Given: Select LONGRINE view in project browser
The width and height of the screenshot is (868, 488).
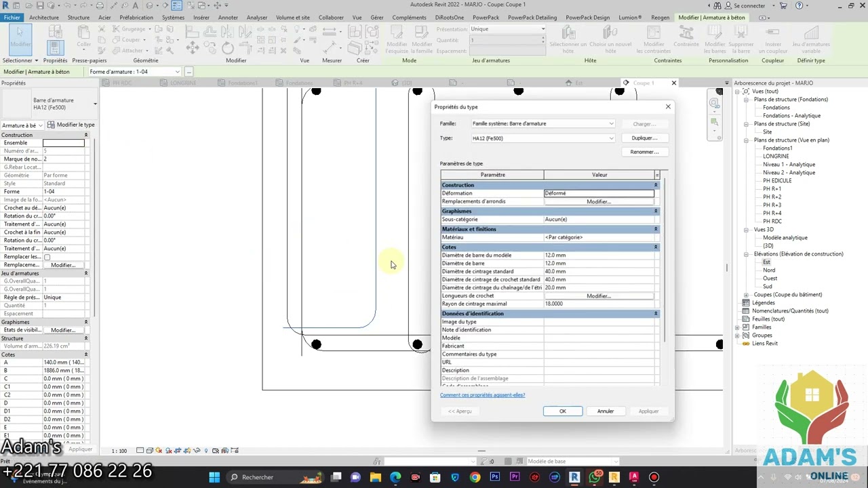Looking at the screenshot, I should (x=776, y=157).
